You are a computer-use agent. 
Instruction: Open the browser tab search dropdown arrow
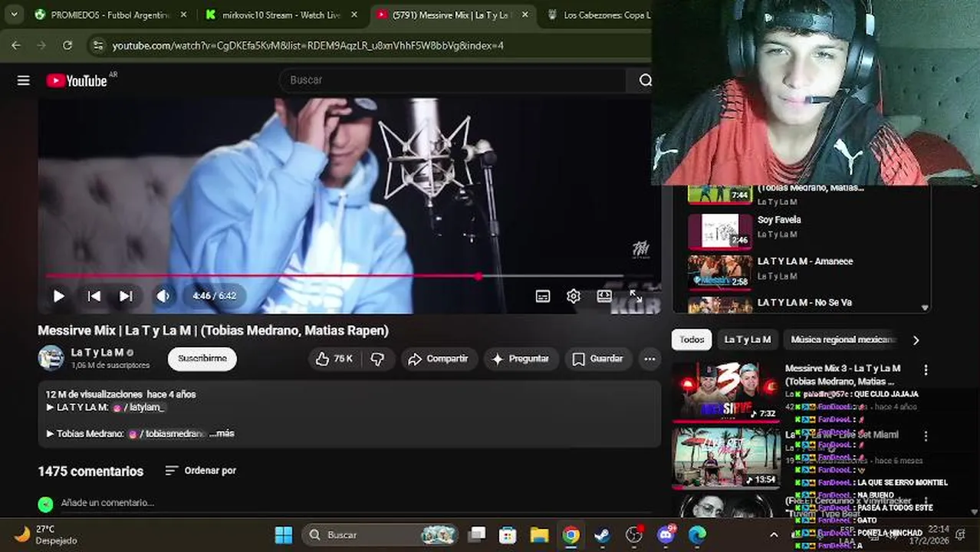[x=14, y=15]
